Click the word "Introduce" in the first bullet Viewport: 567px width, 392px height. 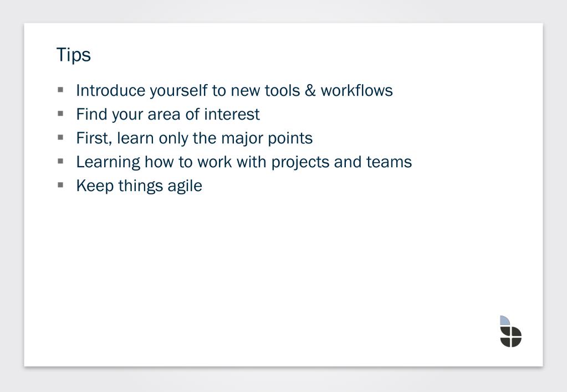click(111, 90)
